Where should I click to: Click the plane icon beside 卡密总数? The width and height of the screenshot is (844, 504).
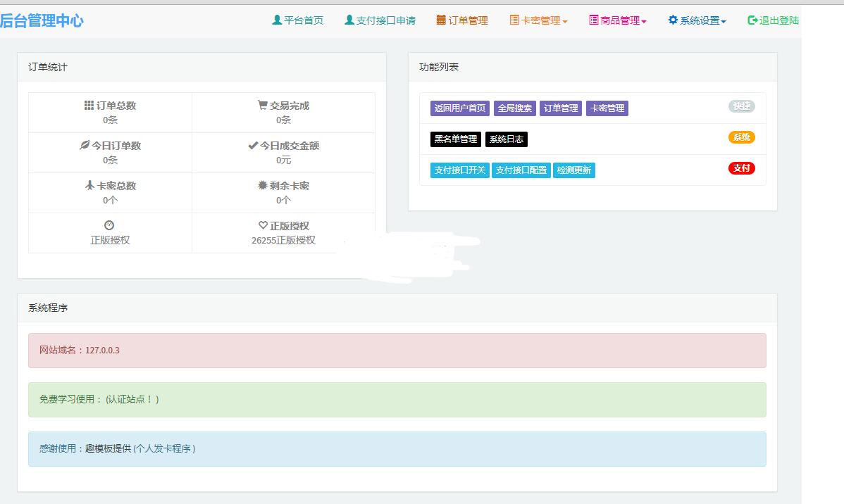[x=89, y=186]
